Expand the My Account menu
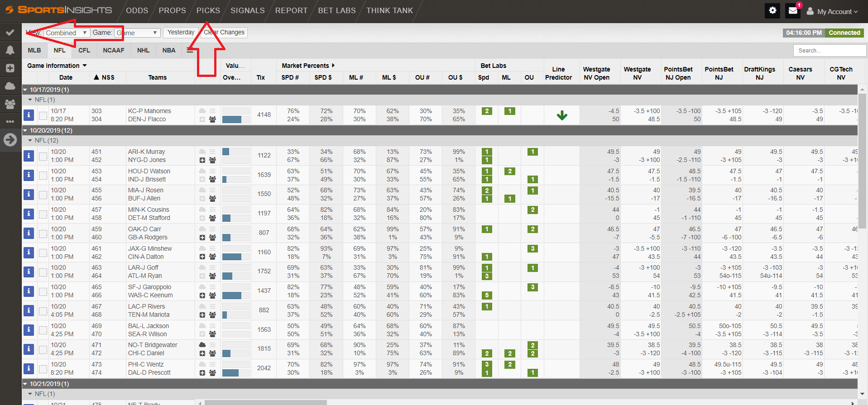This screenshot has height=405, width=868. 832,12
